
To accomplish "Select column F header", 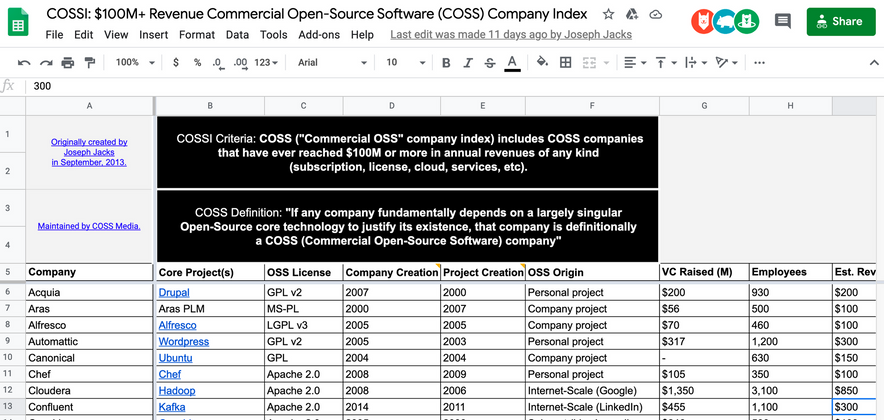I will coord(592,105).
